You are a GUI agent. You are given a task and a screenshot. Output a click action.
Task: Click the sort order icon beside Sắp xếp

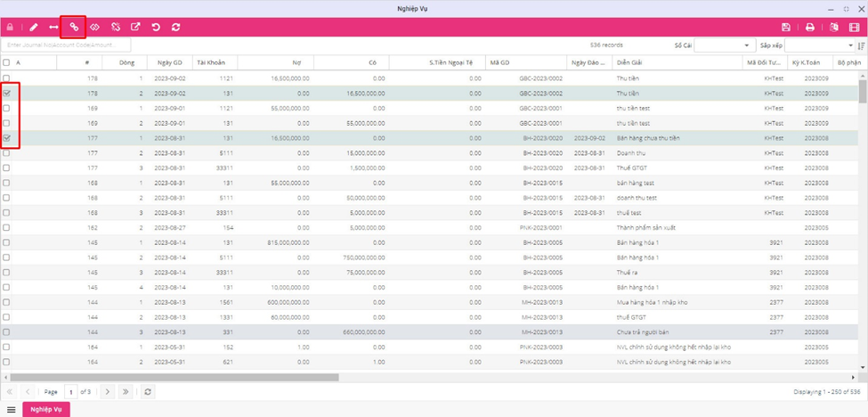click(861, 45)
